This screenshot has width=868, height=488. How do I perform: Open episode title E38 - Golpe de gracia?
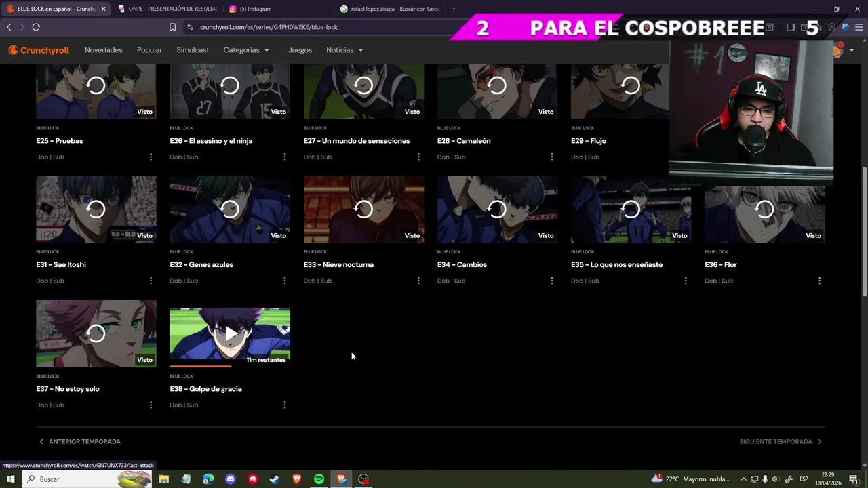205,389
